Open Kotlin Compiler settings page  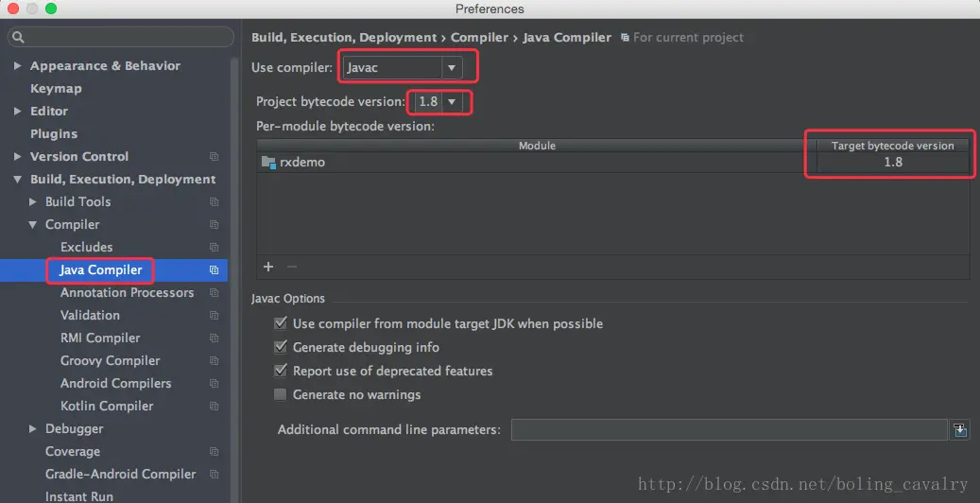(107, 406)
